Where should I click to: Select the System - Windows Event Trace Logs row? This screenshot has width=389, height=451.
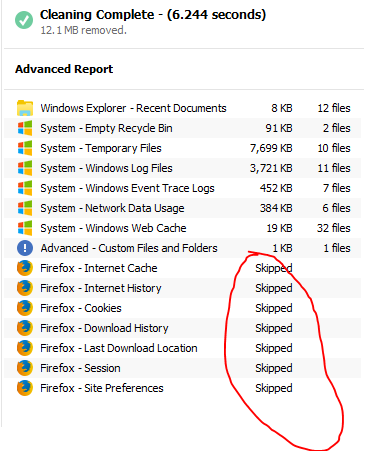tap(182, 188)
